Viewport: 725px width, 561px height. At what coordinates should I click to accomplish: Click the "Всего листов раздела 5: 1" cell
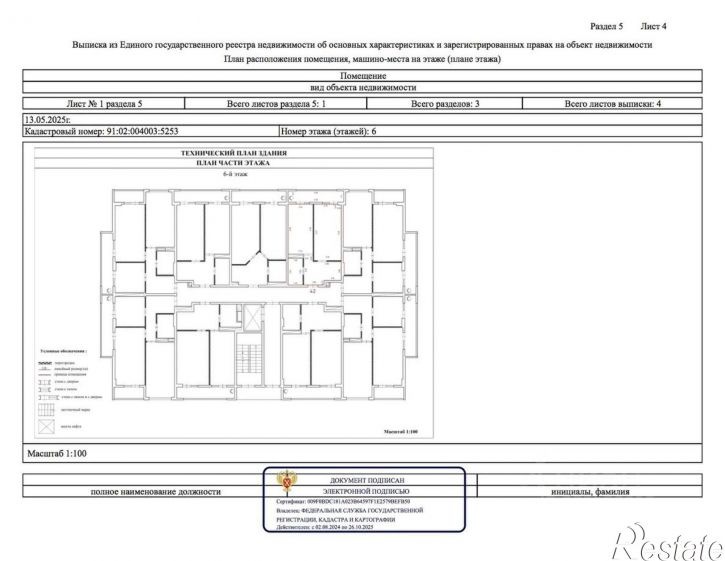pos(276,104)
